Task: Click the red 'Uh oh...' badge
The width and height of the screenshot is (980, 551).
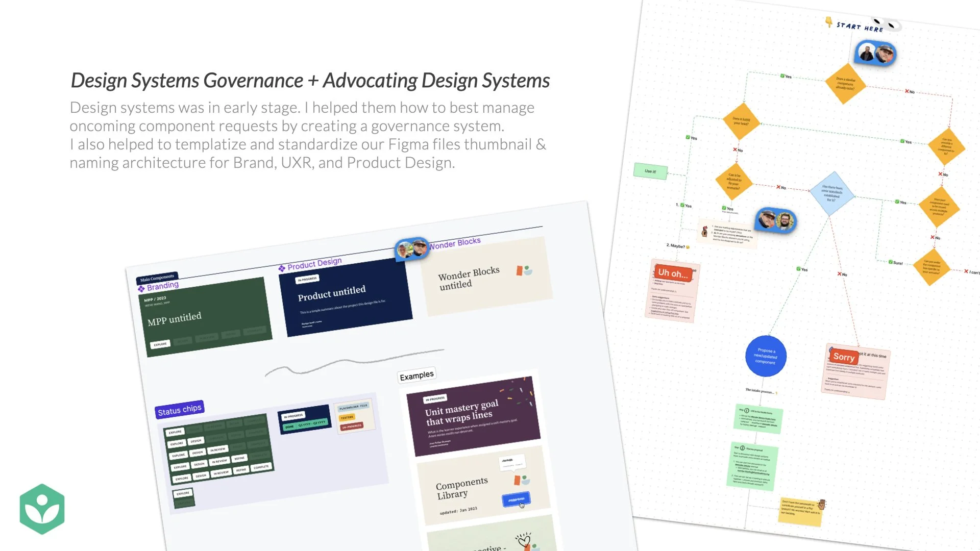Action: [673, 273]
